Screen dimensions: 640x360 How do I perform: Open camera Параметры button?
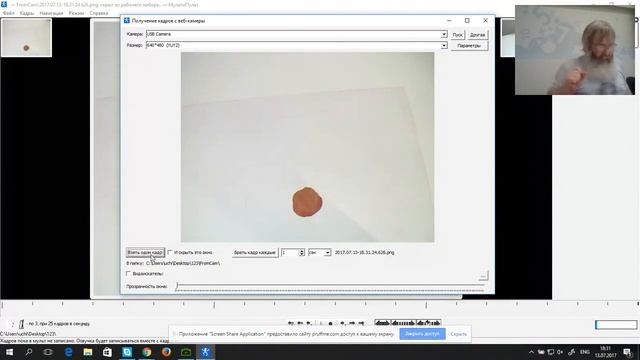click(469, 46)
